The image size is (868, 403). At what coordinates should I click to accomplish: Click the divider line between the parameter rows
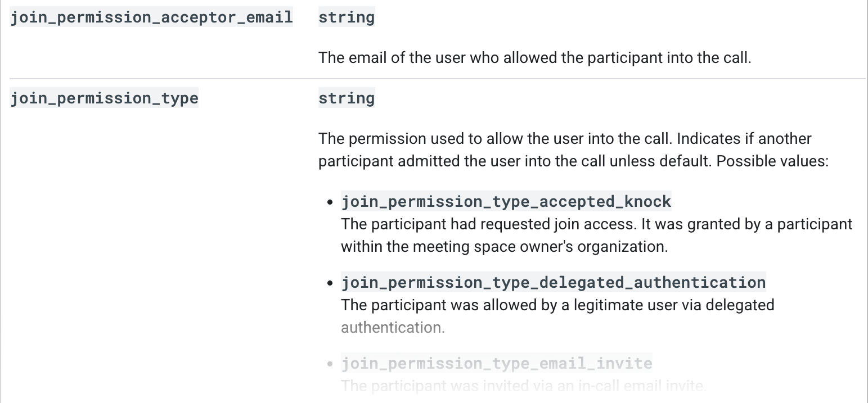[x=433, y=79]
